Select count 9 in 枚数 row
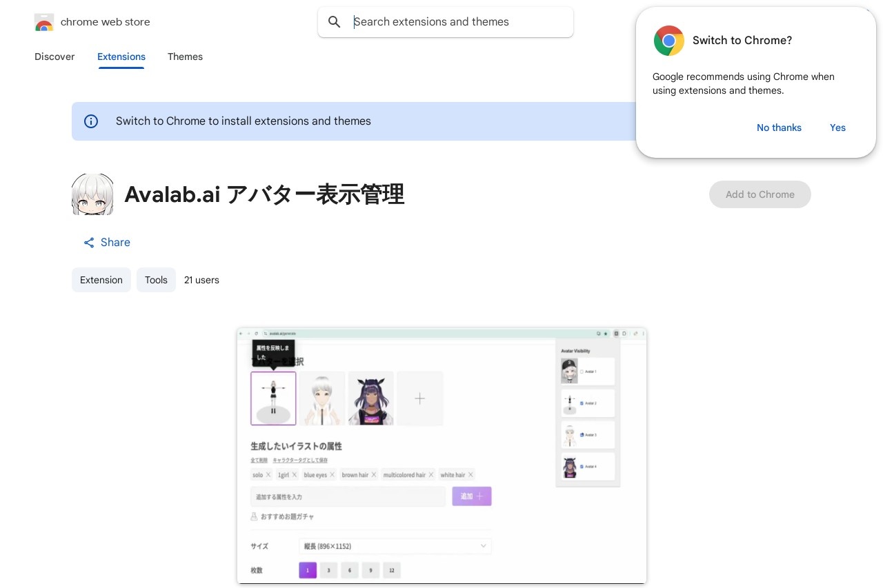The width and height of the screenshot is (883, 588). tap(370, 570)
